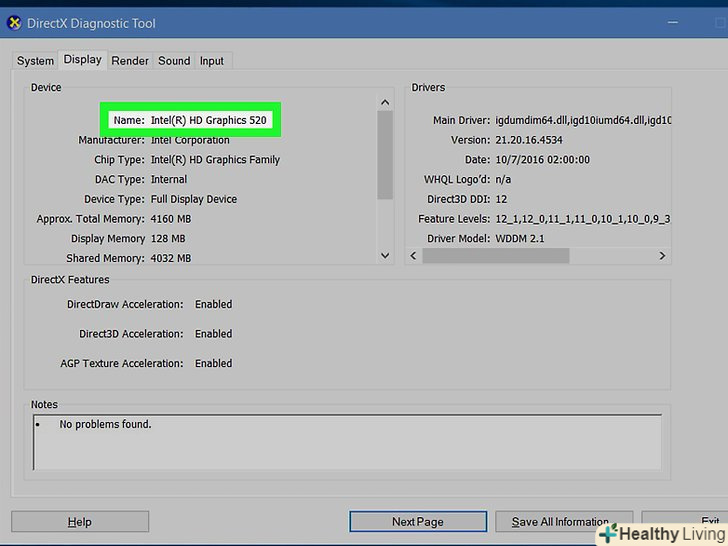
Task: Click Device list scroll up arrow
Action: (x=385, y=102)
